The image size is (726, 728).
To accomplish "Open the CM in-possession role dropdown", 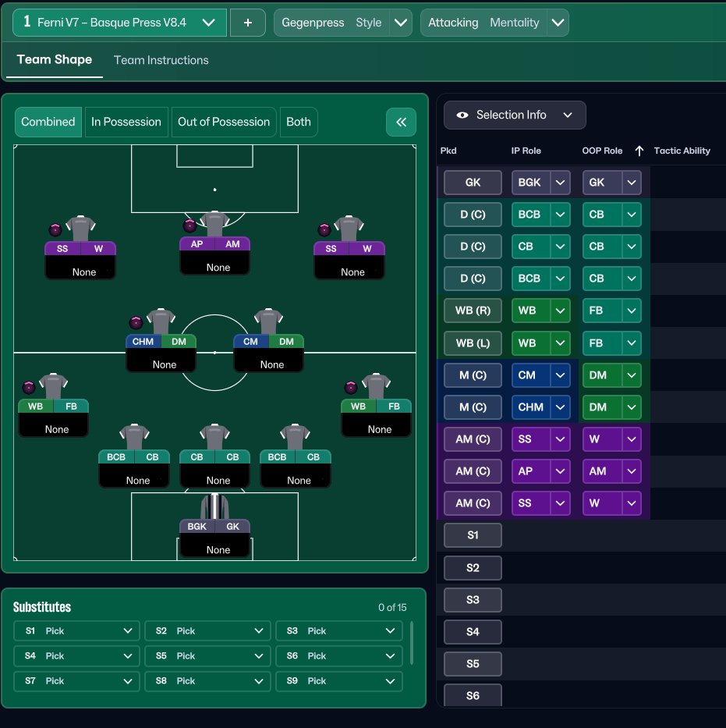I will (x=541, y=375).
